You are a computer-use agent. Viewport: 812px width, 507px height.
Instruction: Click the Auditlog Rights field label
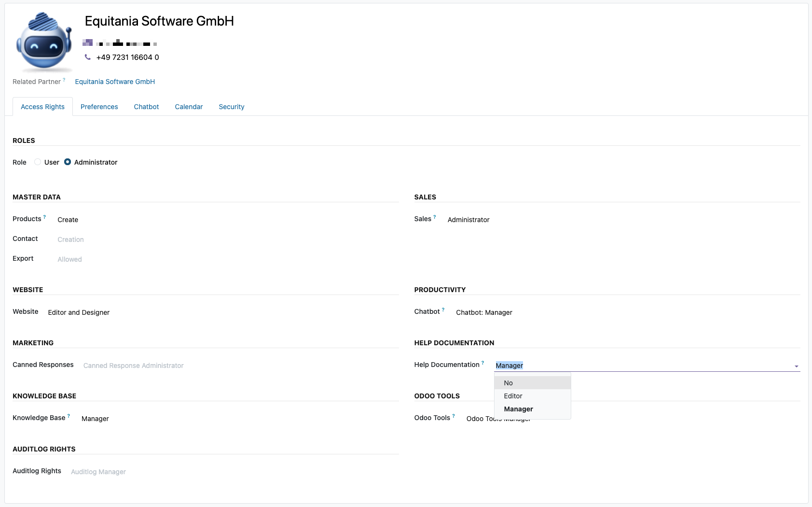[37, 471]
